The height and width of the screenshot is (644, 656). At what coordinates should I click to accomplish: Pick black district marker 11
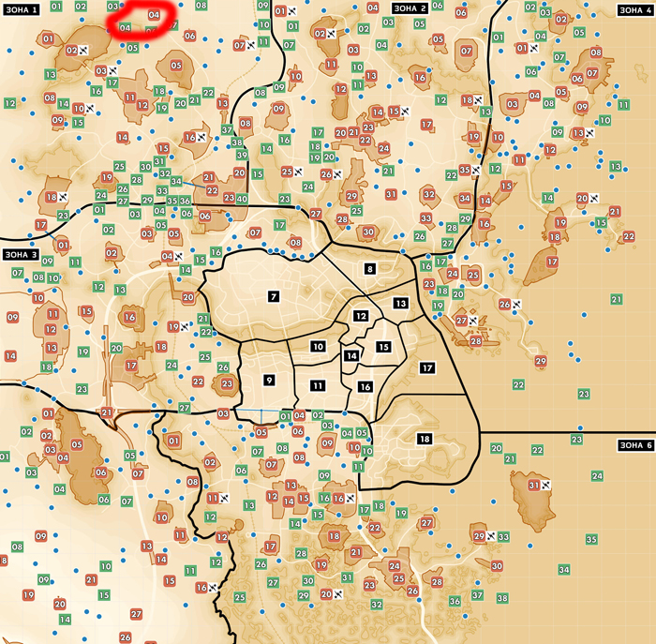pyautogui.click(x=319, y=385)
